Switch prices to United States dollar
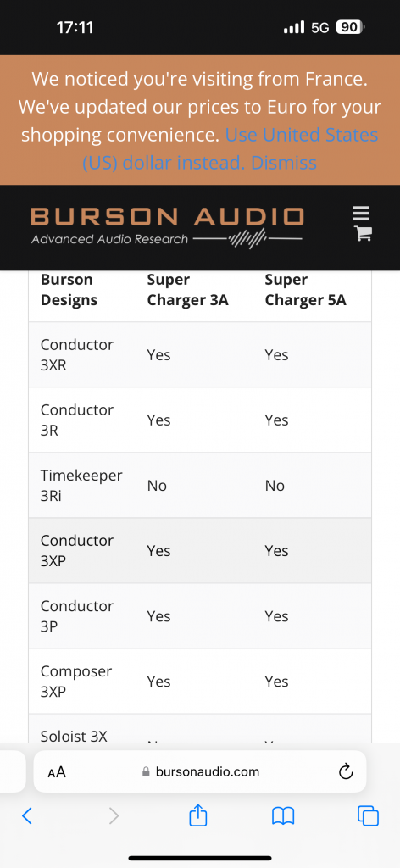Screen dimensions: 400x868 (x=231, y=149)
